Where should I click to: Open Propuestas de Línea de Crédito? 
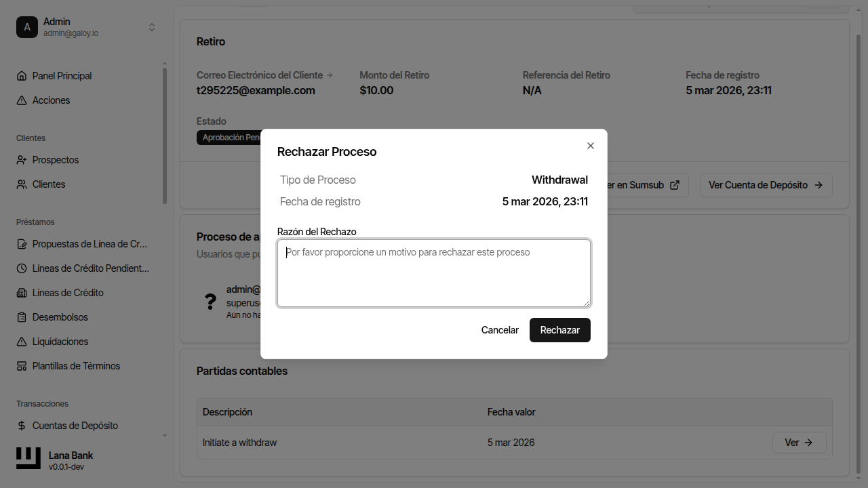pyautogui.click(x=90, y=244)
